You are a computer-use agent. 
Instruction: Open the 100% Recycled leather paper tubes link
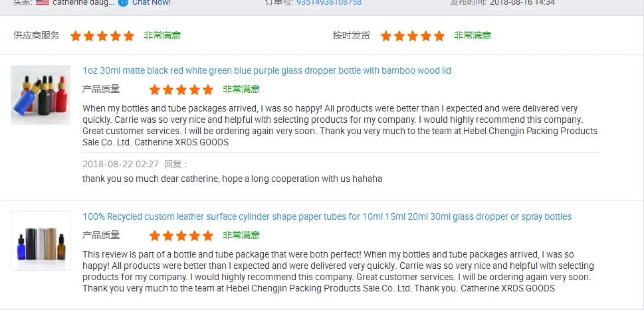326,216
